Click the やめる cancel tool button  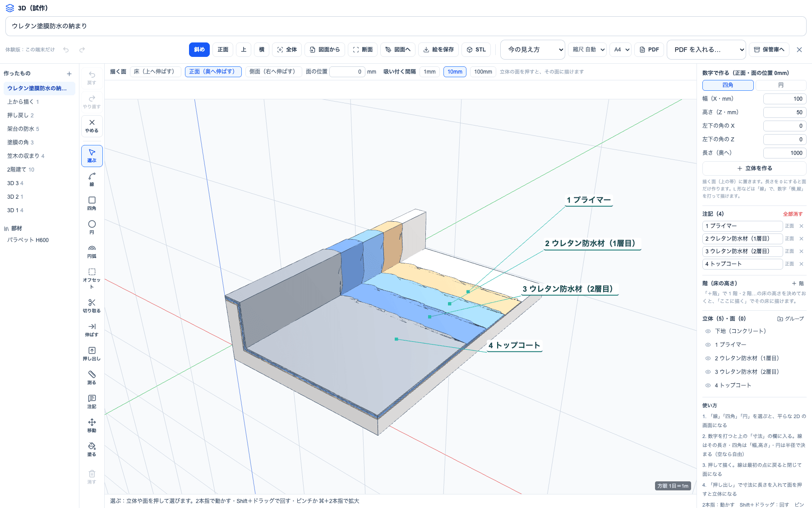tap(92, 126)
